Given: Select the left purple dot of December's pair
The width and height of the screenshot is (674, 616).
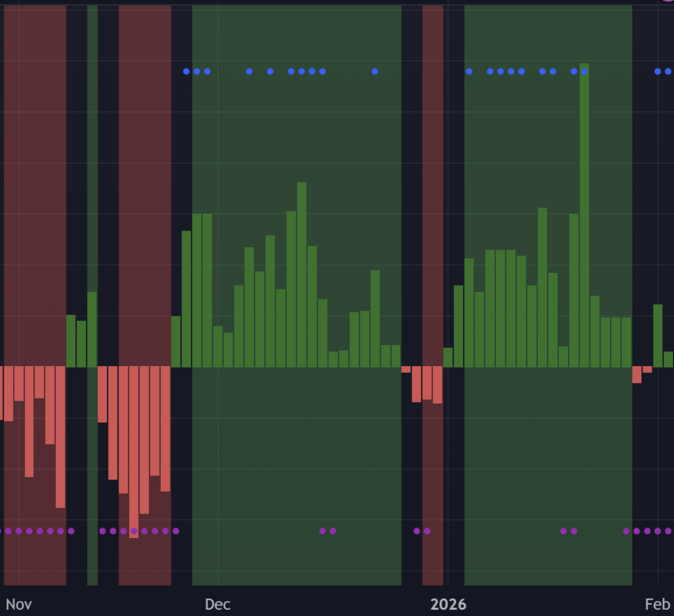Looking at the screenshot, I should [x=322, y=531].
